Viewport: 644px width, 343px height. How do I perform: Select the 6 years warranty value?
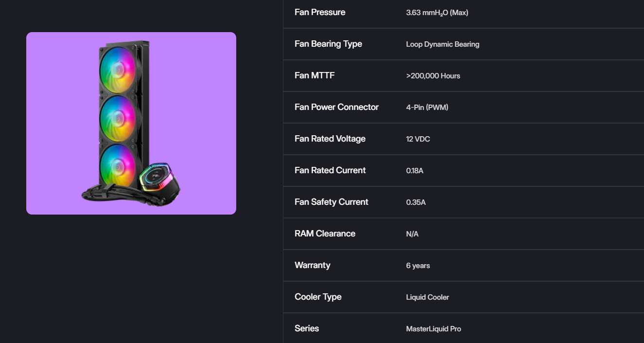click(x=418, y=266)
